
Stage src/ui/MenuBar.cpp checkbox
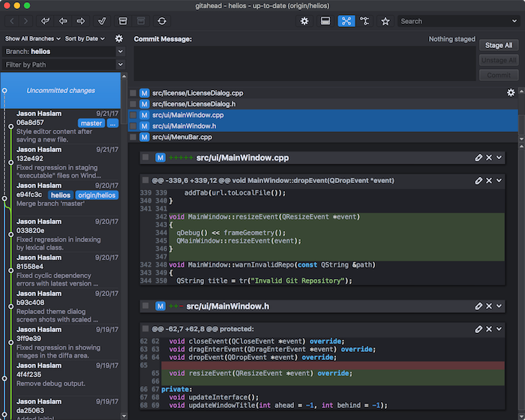tap(133, 137)
